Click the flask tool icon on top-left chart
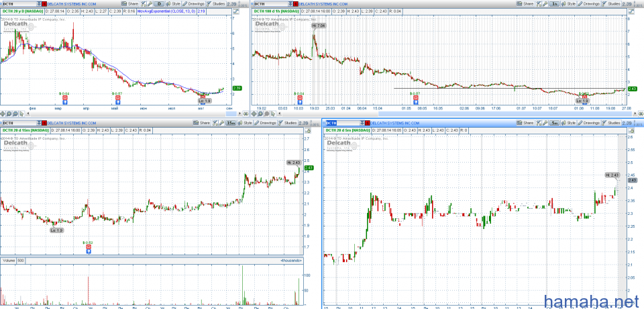The height and width of the screenshot is (309, 644). [x=144, y=4]
